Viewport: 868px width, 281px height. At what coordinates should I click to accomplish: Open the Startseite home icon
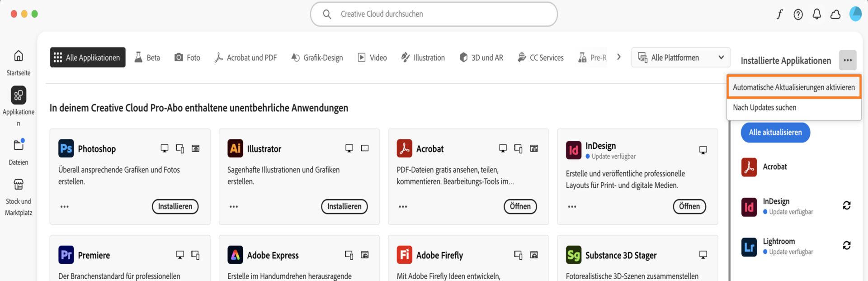click(19, 56)
